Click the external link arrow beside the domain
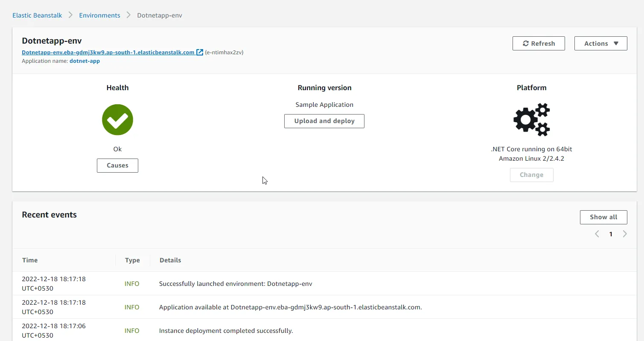This screenshot has width=644, height=341. [x=199, y=52]
